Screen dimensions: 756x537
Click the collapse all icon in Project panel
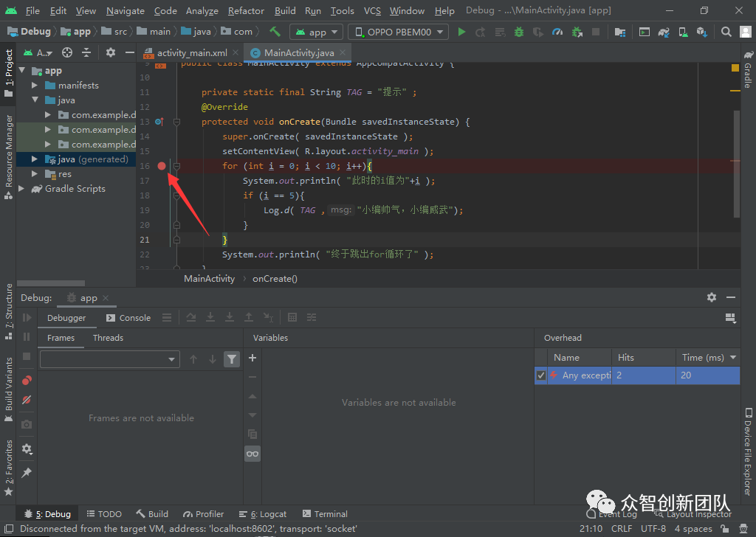86,52
